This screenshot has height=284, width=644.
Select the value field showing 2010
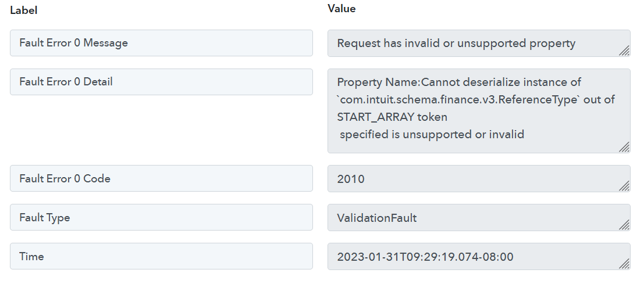pyautogui.click(x=479, y=178)
